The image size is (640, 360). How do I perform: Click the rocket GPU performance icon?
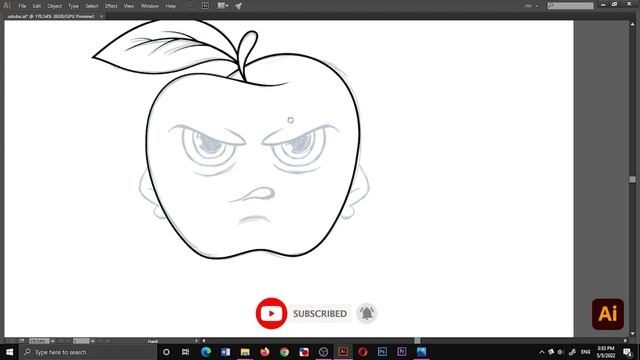tap(238, 6)
